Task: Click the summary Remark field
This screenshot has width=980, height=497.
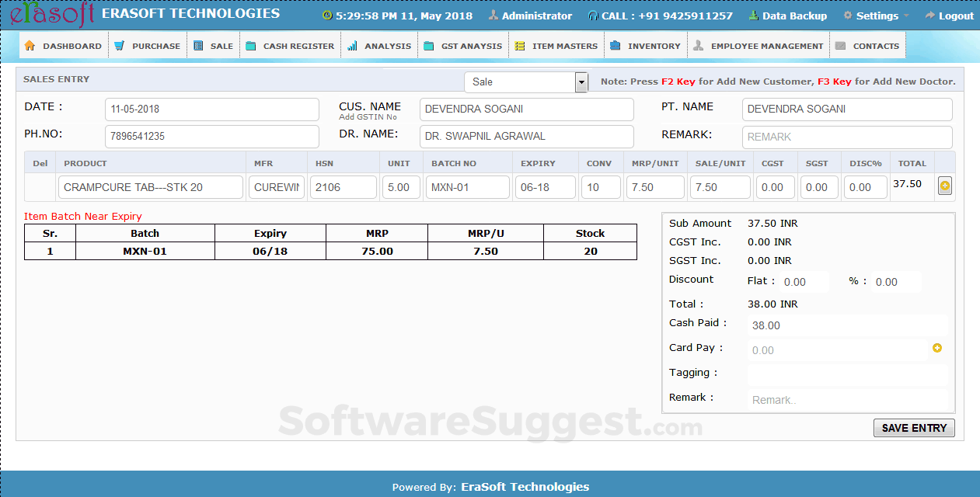Action: [848, 400]
